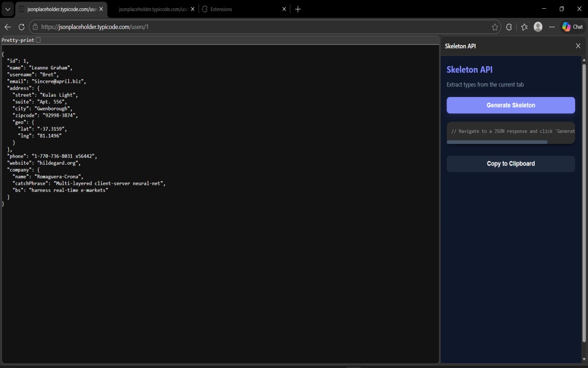588x368 pixels.
Task: Click the "81.1496" lng value
Action: (49, 136)
